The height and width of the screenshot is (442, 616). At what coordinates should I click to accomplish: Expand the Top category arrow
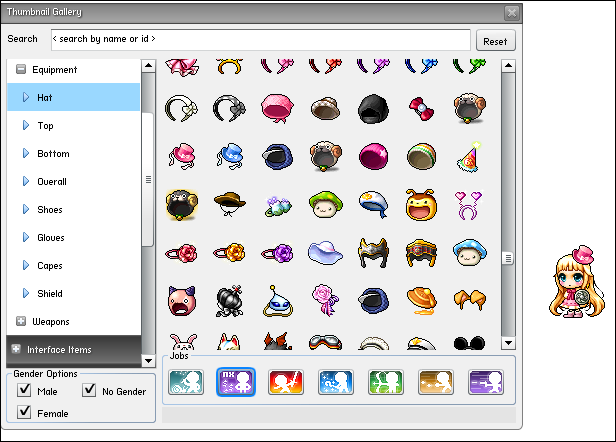click(x=26, y=125)
